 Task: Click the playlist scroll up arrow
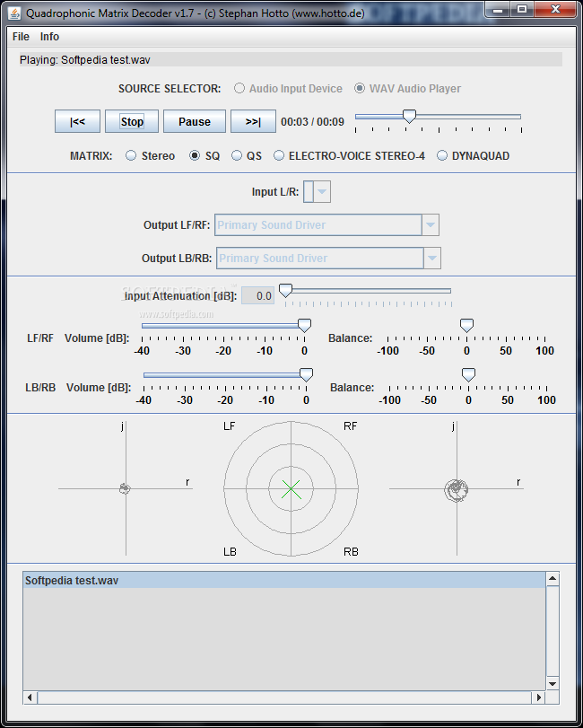(x=553, y=578)
